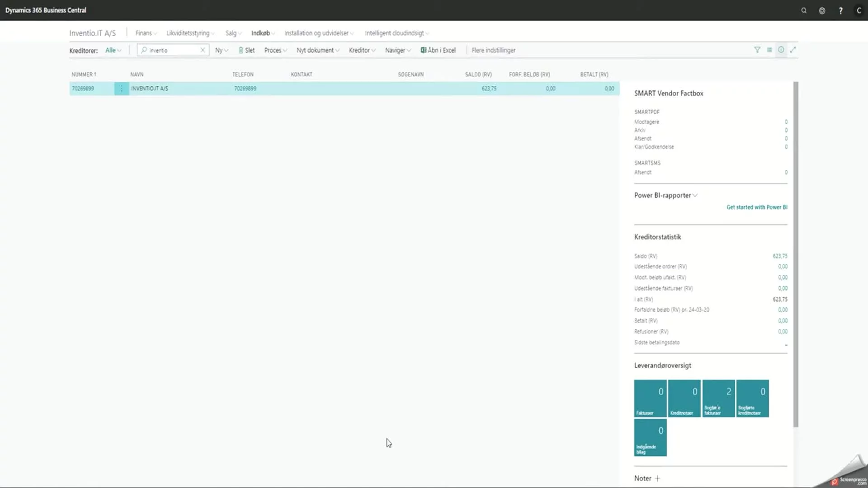The image size is (868, 488).
Task: Click in the search input field
Action: 174,50
